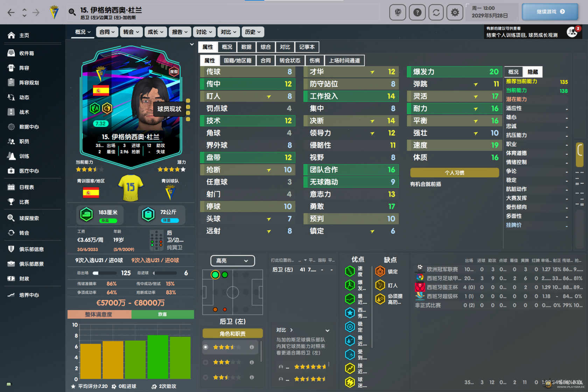This screenshot has width=588, height=392.
Task: Click the 总出场 appearances progress bar
Action: point(105,273)
